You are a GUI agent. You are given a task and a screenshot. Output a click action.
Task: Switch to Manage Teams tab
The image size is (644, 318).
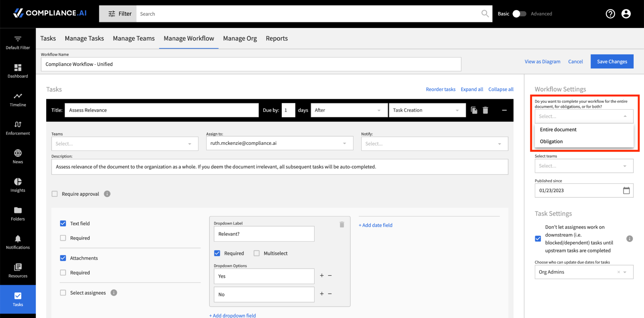point(134,38)
